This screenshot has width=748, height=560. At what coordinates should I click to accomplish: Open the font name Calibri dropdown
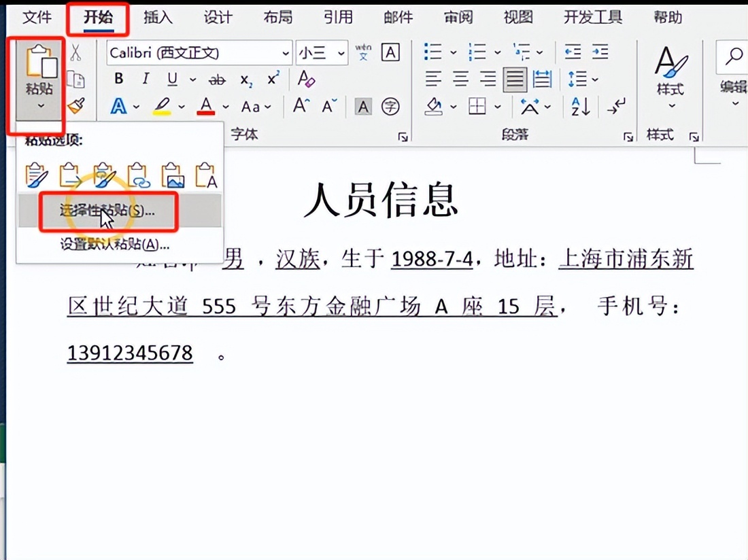[x=286, y=53]
